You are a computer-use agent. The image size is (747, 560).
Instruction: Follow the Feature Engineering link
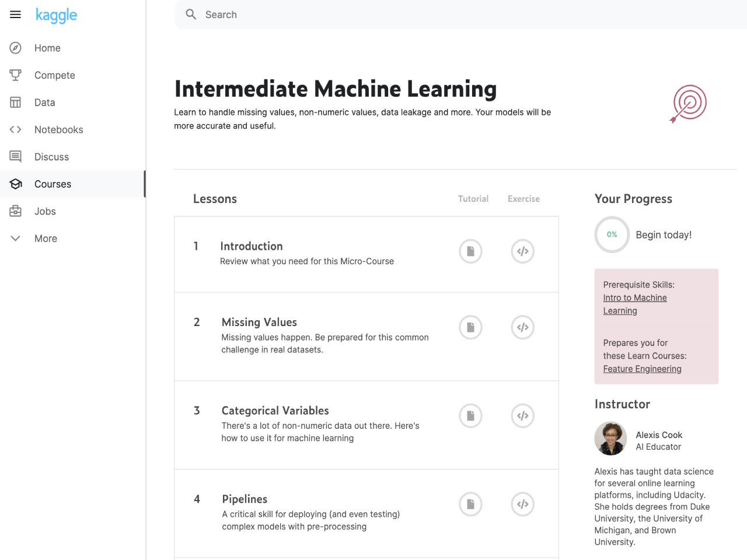coord(642,369)
